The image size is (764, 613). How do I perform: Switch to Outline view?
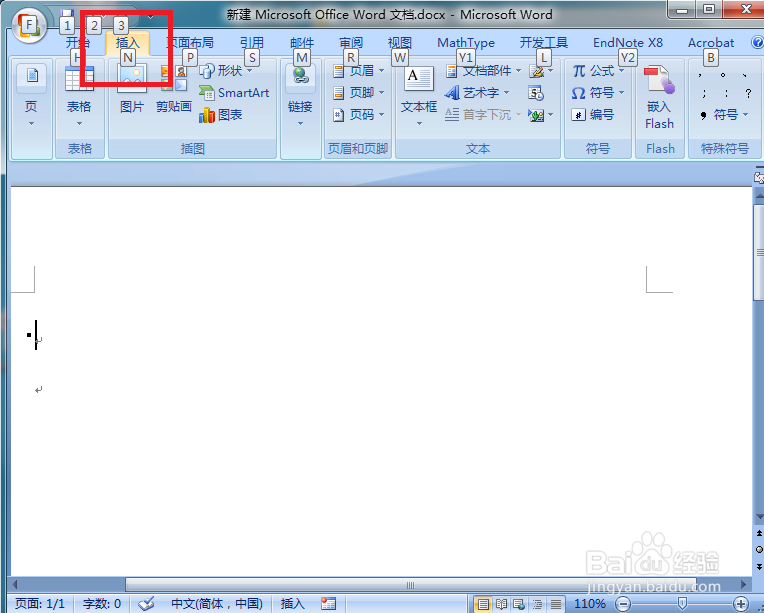pos(537,604)
